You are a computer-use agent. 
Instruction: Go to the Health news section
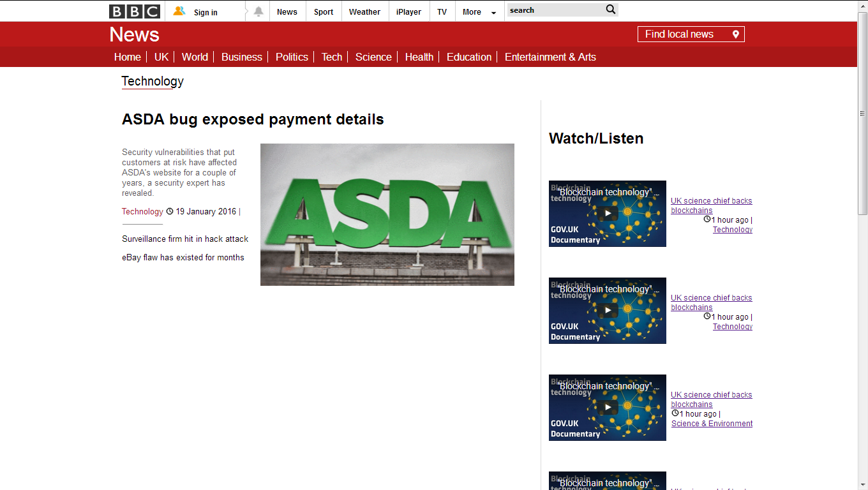point(419,57)
